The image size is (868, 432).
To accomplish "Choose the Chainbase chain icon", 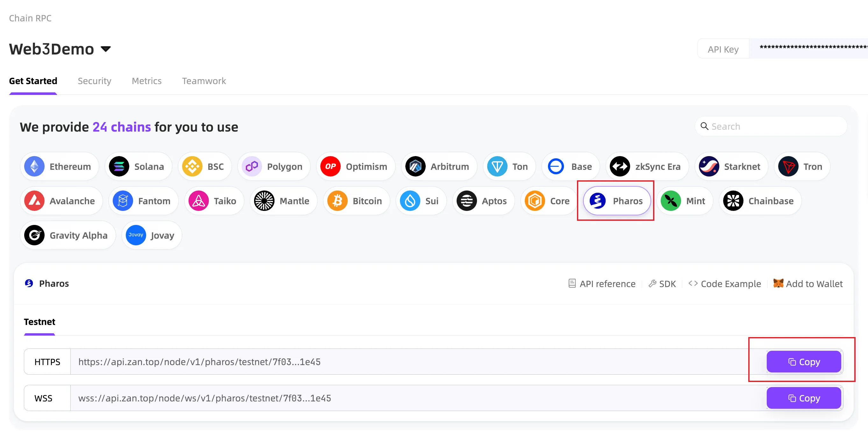I will [733, 201].
